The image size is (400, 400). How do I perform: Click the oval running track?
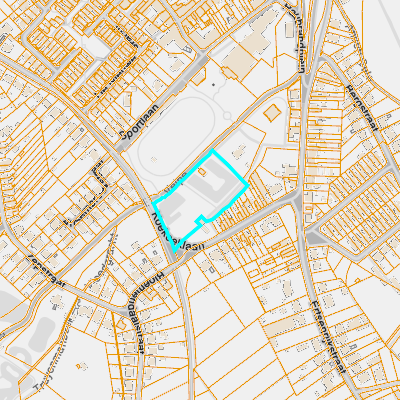point(177,136)
